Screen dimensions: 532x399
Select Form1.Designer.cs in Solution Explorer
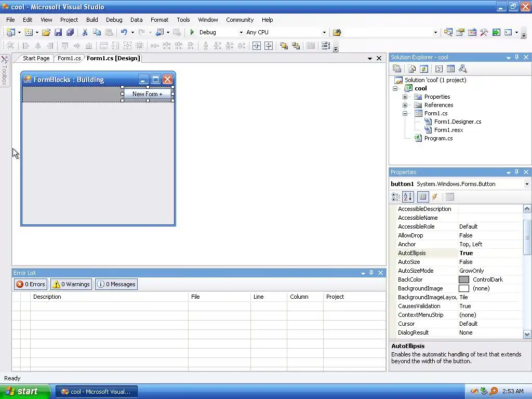tap(458, 122)
